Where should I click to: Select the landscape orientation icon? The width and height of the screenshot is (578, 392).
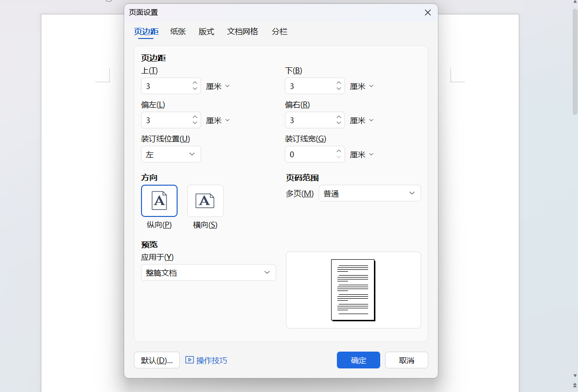pyautogui.click(x=205, y=201)
